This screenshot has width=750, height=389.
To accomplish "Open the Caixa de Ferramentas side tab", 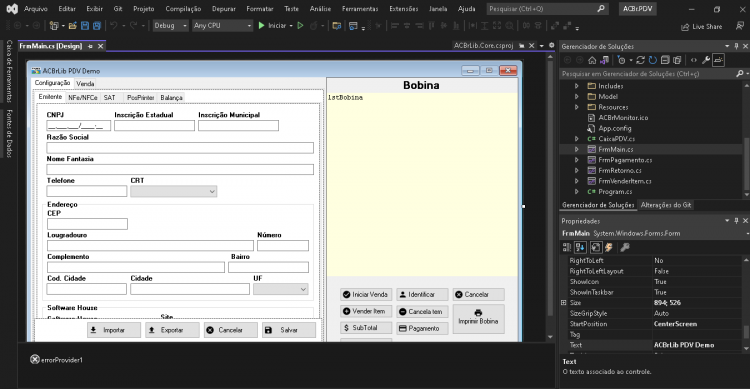I will coord(9,71).
